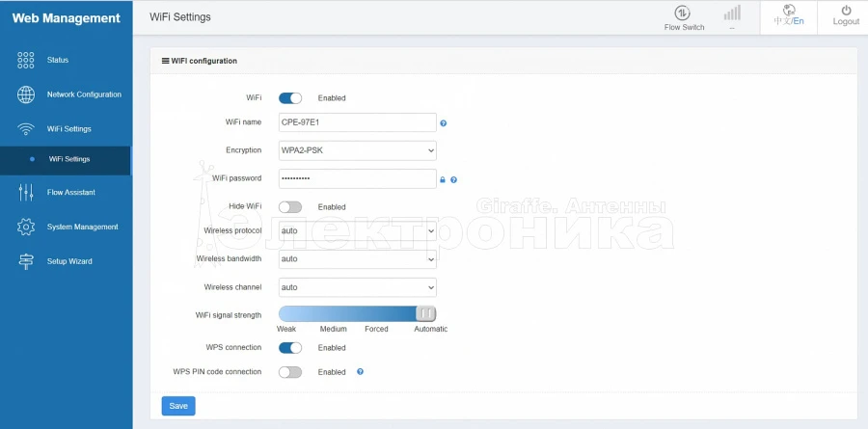Image resolution: width=868 pixels, height=429 pixels.
Task: Click the Status grid icon in sidebar
Action: pos(26,61)
